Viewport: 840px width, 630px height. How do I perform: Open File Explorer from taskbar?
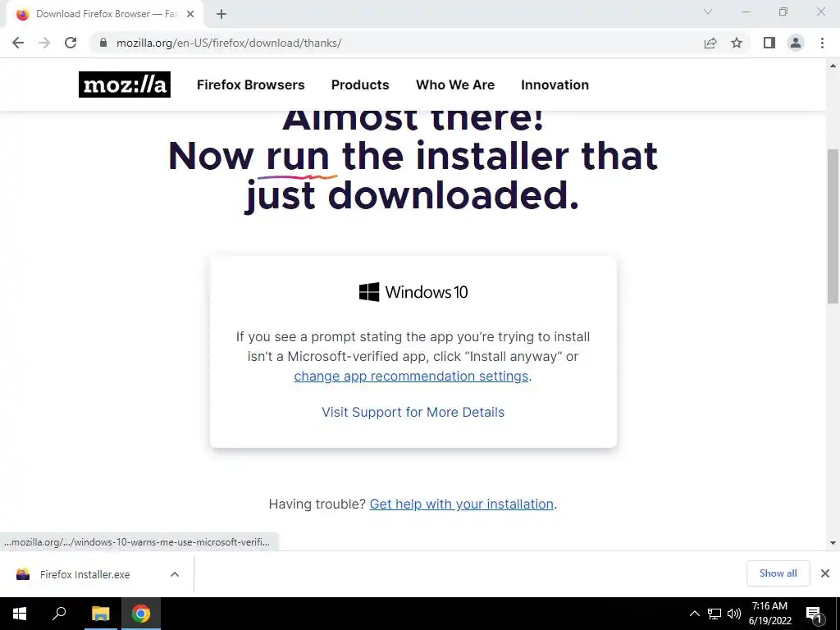pyautogui.click(x=100, y=614)
